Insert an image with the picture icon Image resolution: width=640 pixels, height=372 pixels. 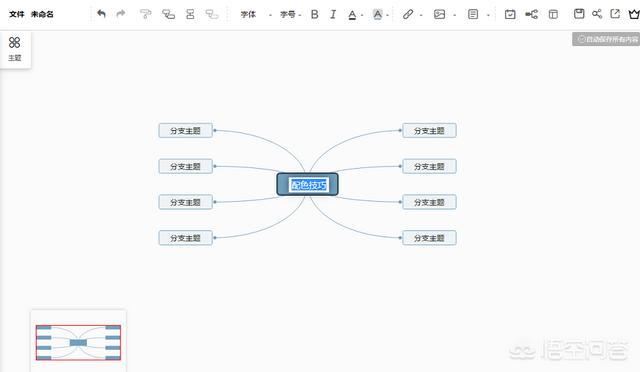[x=439, y=15]
